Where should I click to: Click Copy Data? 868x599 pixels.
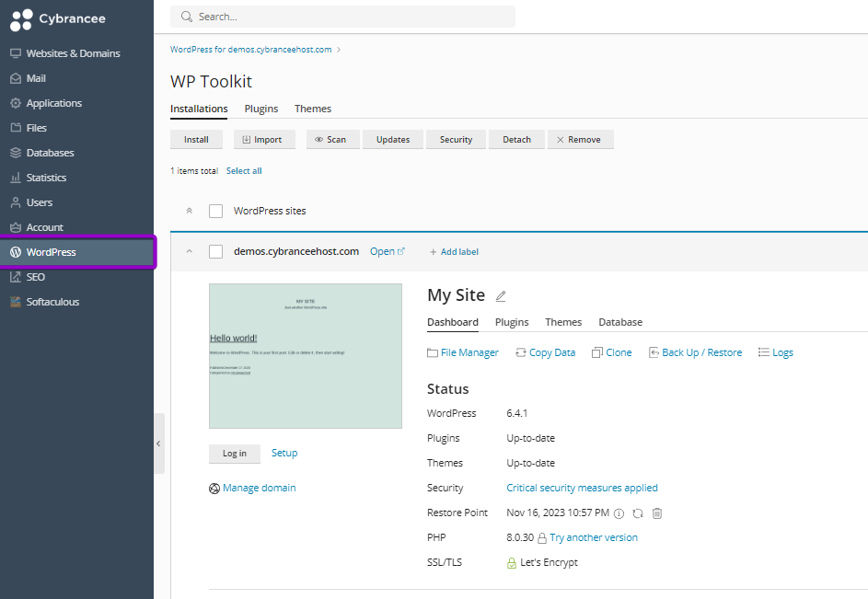(x=545, y=352)
